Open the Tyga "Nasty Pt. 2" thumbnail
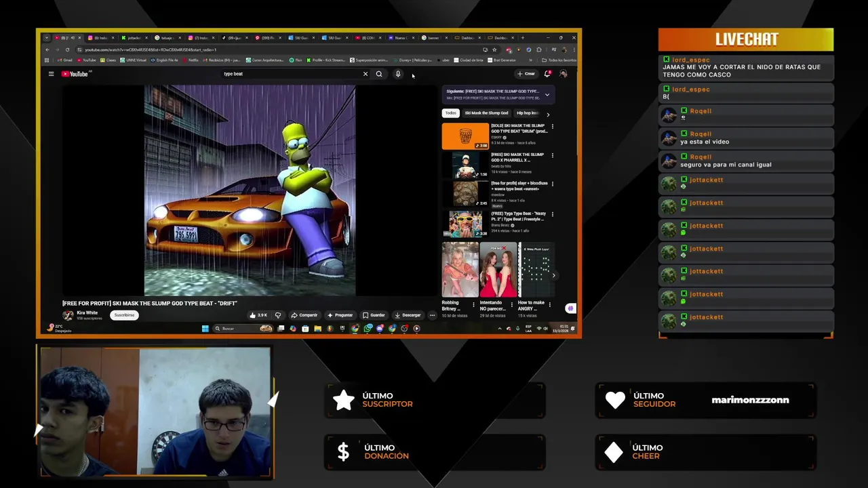Screen dimensions: 868x488 click(x=465, y=224)
